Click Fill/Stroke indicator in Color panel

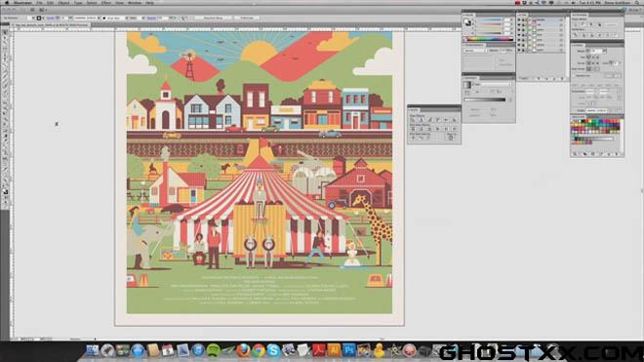pos(467,21)
